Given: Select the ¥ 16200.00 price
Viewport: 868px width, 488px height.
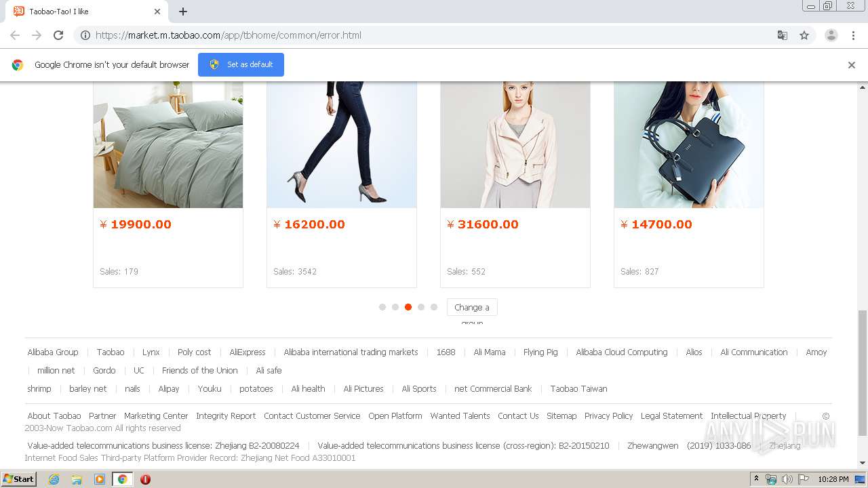Looking at the screenshot, I should [309, 224].
